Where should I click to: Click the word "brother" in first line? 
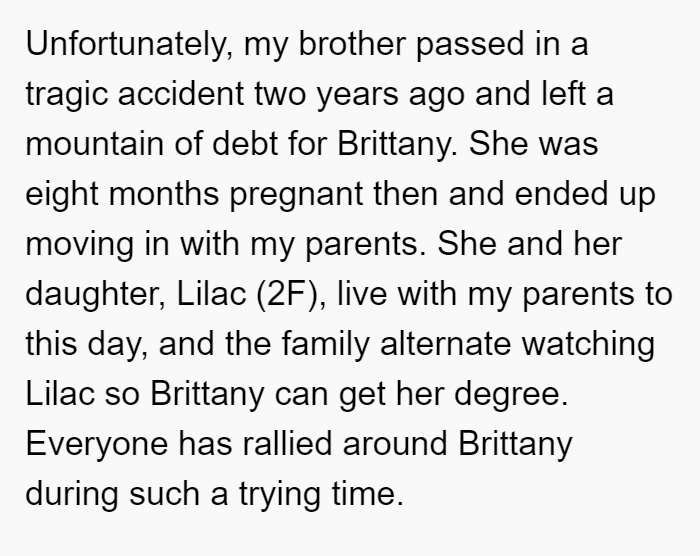pyautogui.click(x=352, y=44)
